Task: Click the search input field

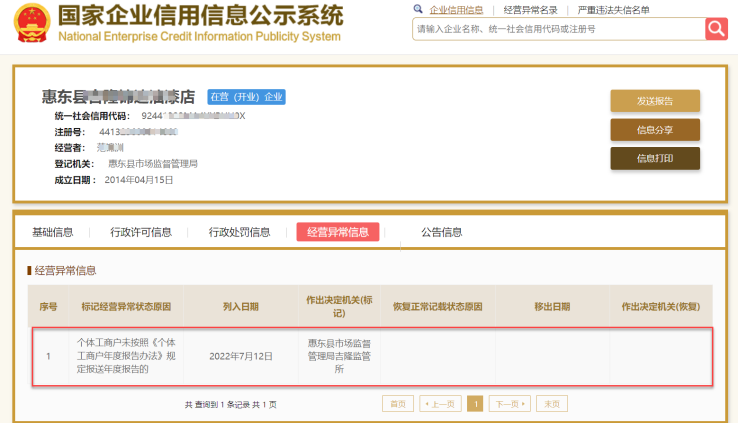Action: [558, 29]
